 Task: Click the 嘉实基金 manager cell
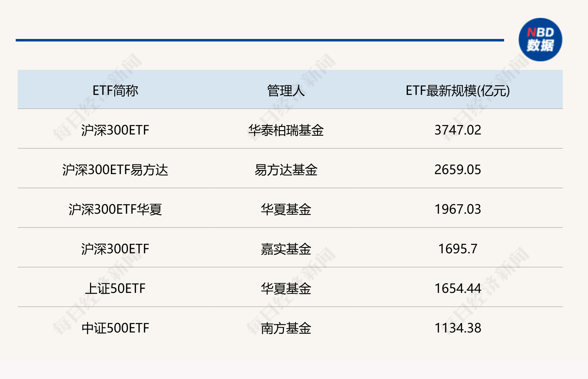click(x=286, y=249)
